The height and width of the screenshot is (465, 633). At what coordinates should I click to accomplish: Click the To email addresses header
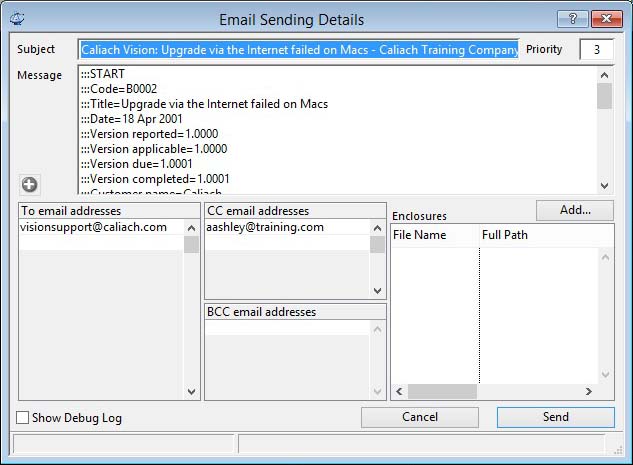(x=109, y=211)
